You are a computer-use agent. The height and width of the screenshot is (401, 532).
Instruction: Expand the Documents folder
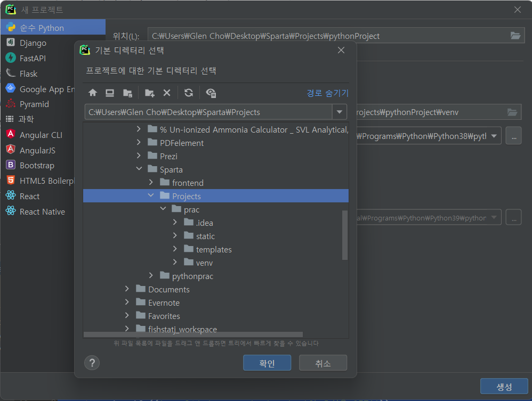coord(127,289)
